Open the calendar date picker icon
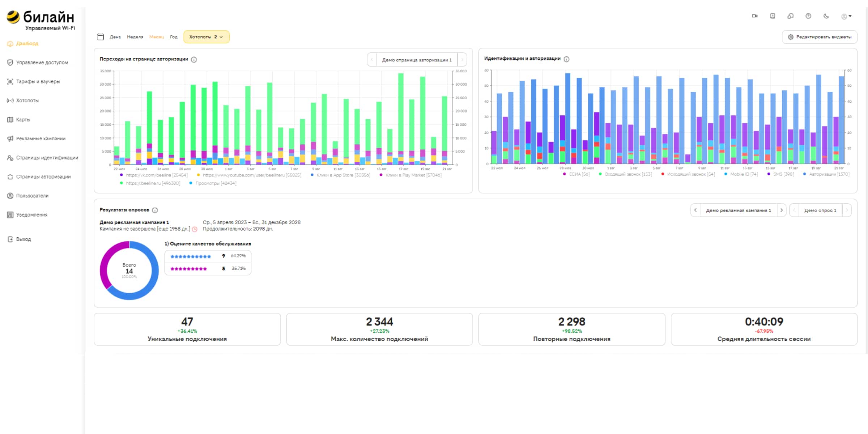868x434 pixels. pos(101,37)
